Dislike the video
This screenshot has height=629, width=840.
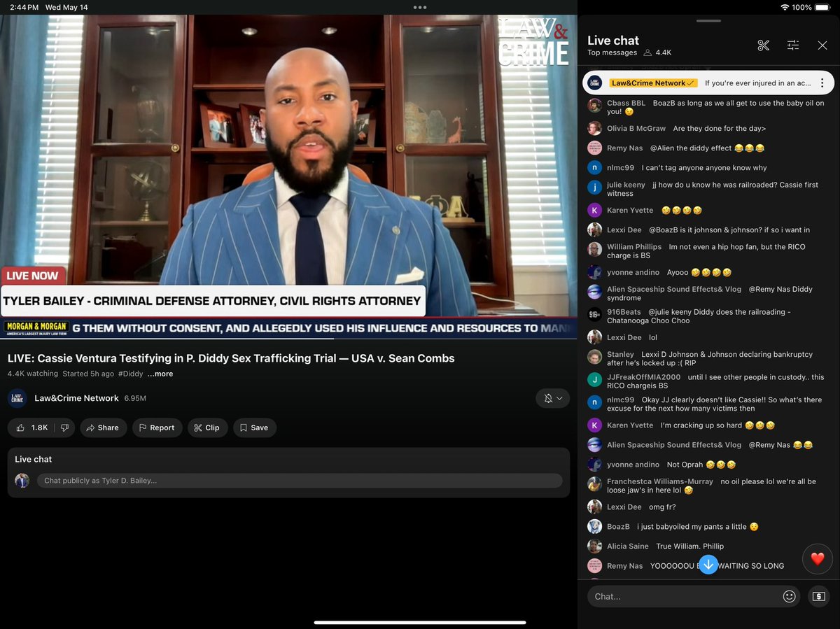click(x=64, y=427)
